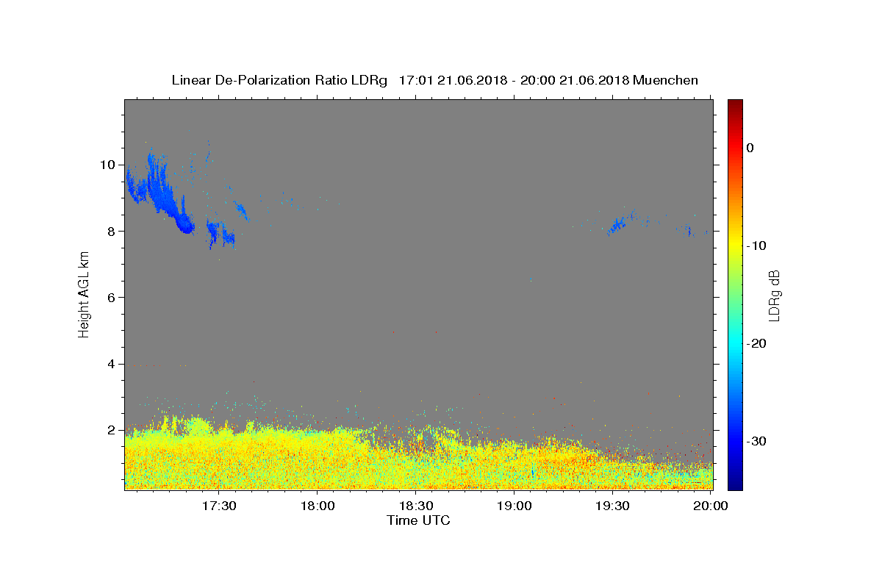882x588 pixels.
Task: Click the dark red top of the colorbar
Action: point(735,107)
